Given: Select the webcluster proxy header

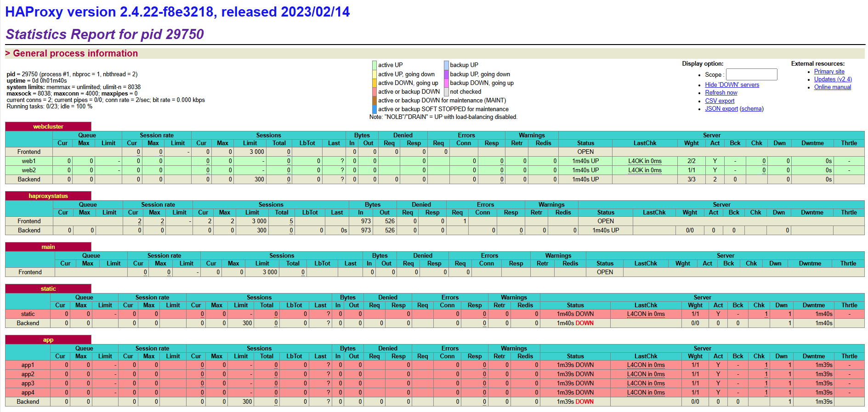Looking at the screenshot, I should (48, 126).
